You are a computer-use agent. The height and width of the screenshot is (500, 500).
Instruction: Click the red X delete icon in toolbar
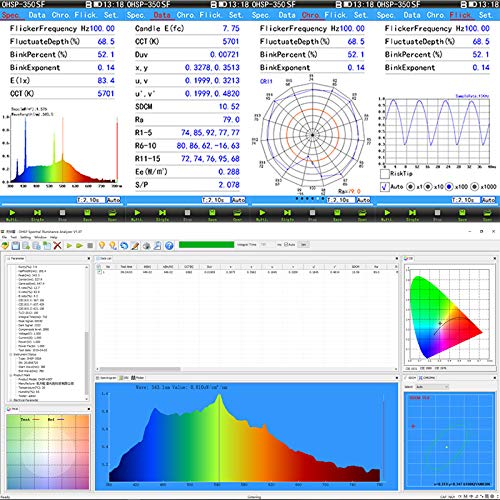(57, 246)
